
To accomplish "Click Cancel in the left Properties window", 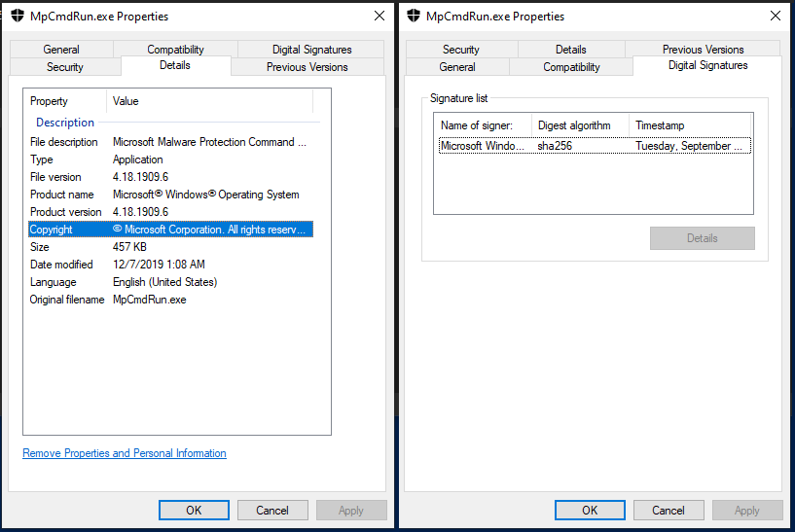I will coord(272,510).
